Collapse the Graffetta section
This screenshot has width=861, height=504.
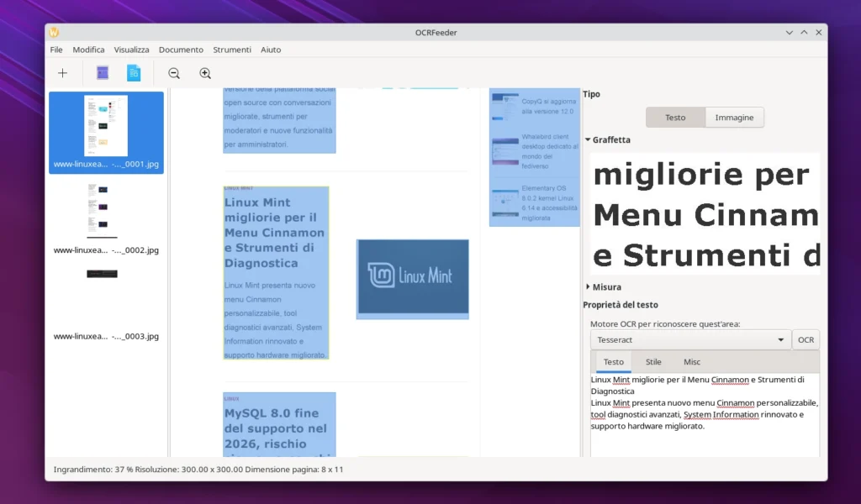click(588, 140)
